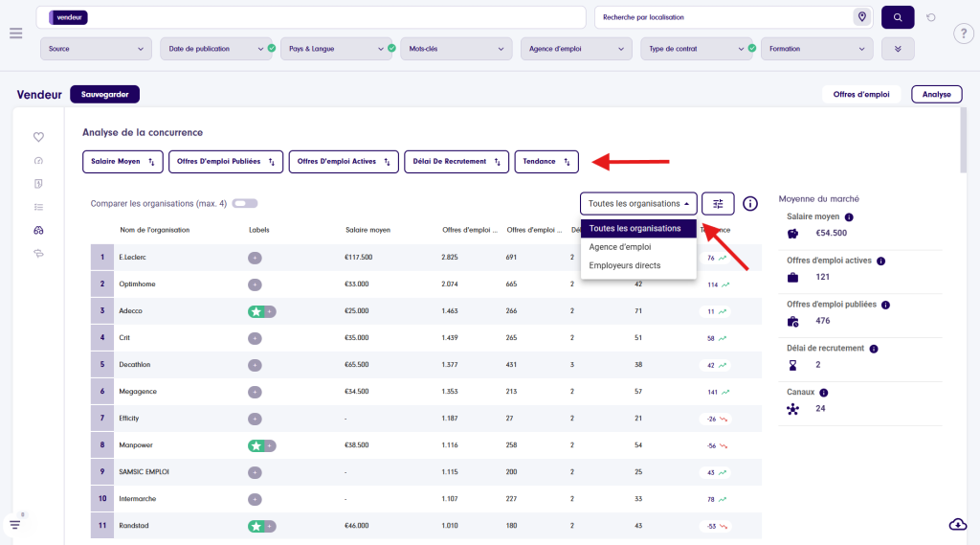Sort by Délai De Recrutement
The height and width of the screenshot is (545, 980).
tap(456, 162)
